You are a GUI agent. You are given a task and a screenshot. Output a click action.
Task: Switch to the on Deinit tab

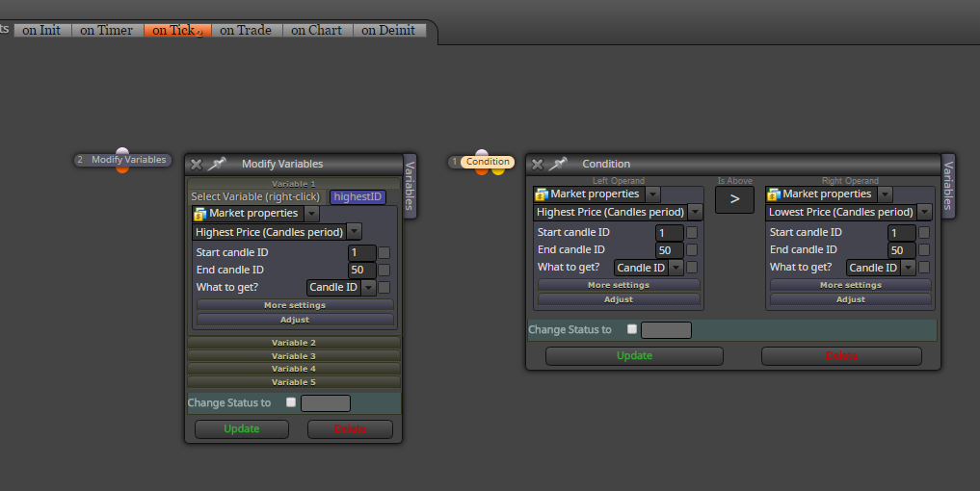[x=388, y=30]
